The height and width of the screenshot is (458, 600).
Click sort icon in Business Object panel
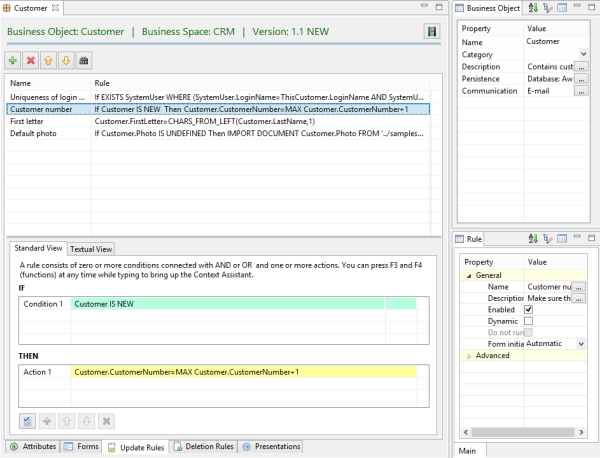pyautogui.click(x=533, y=8)
